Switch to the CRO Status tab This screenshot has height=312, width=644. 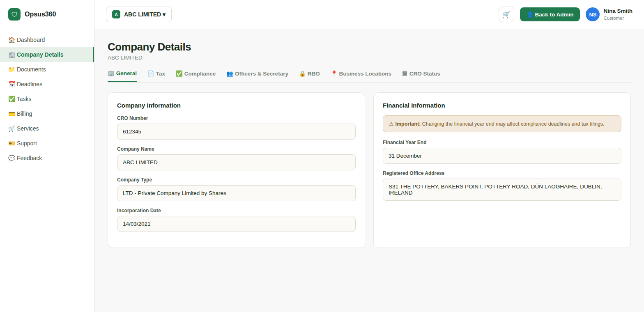(421, 74)
